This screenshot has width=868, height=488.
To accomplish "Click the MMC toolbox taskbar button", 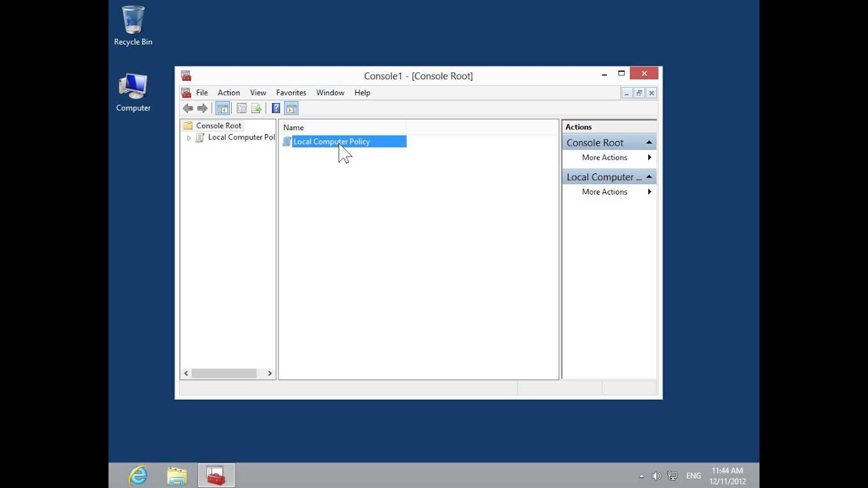I will coord(216,476).
